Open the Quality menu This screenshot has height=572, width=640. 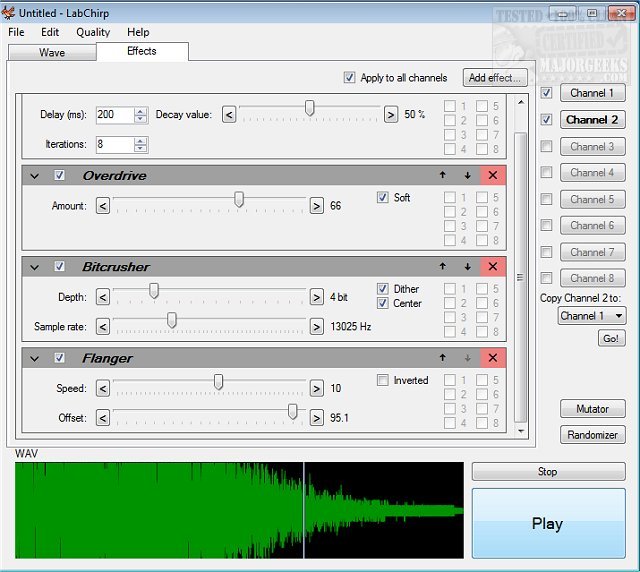point(93,32)
